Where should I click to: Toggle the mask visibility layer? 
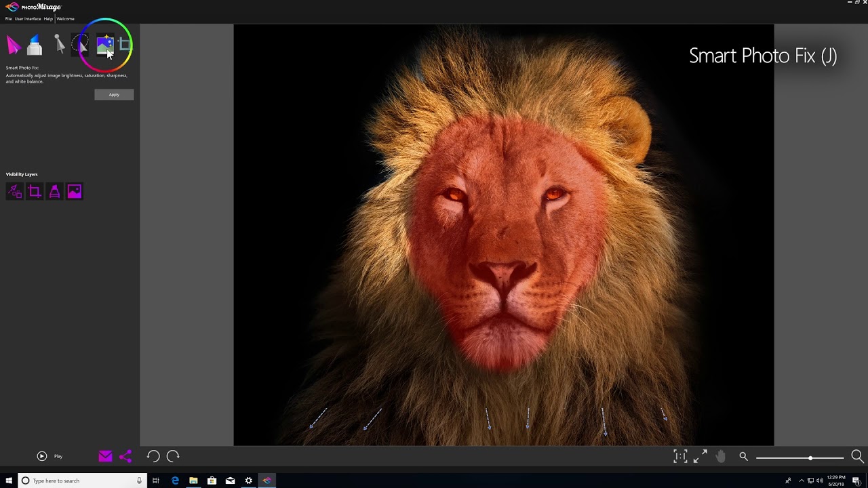[54, 192]
